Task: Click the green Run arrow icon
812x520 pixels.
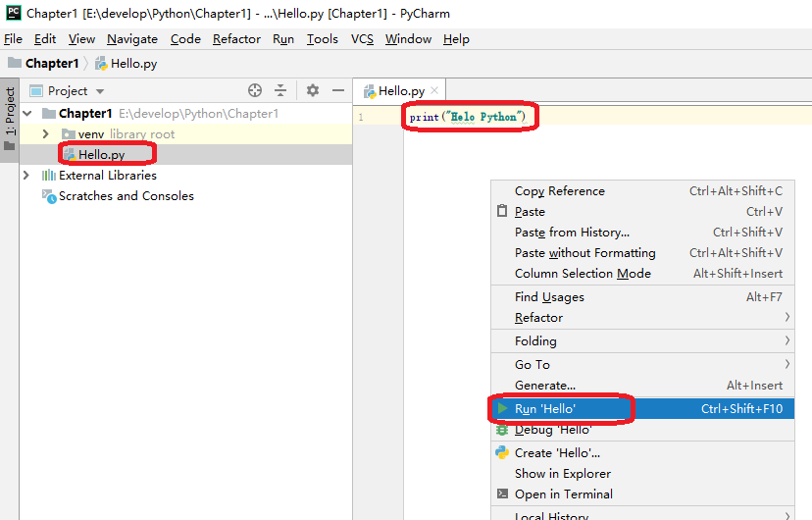Action: (502, 409)
